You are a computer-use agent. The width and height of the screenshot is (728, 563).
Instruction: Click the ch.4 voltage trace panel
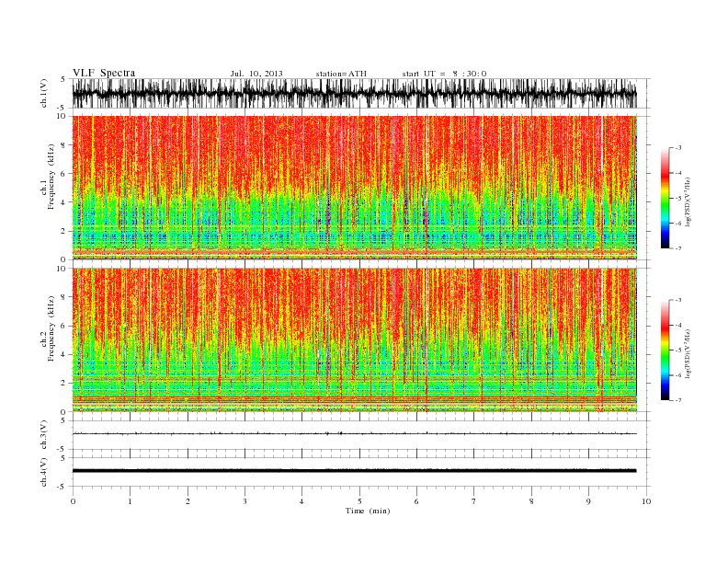tap(361, 472)
